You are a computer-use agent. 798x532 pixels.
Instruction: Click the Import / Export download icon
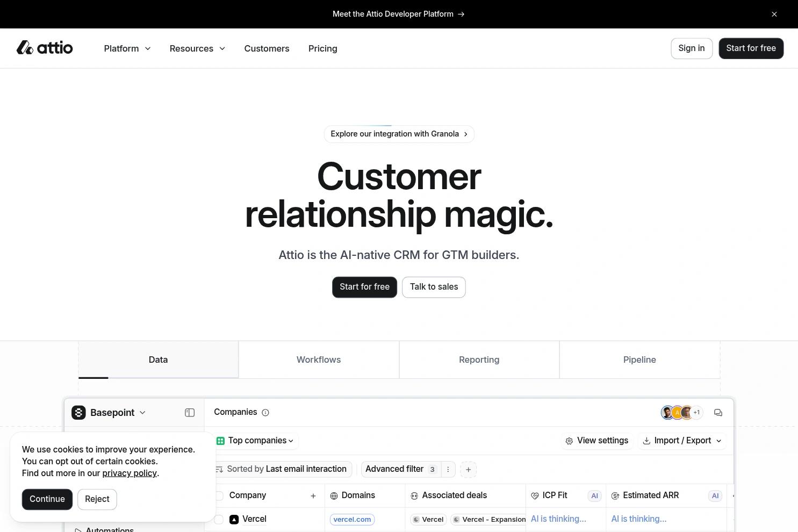pos(646,441)
